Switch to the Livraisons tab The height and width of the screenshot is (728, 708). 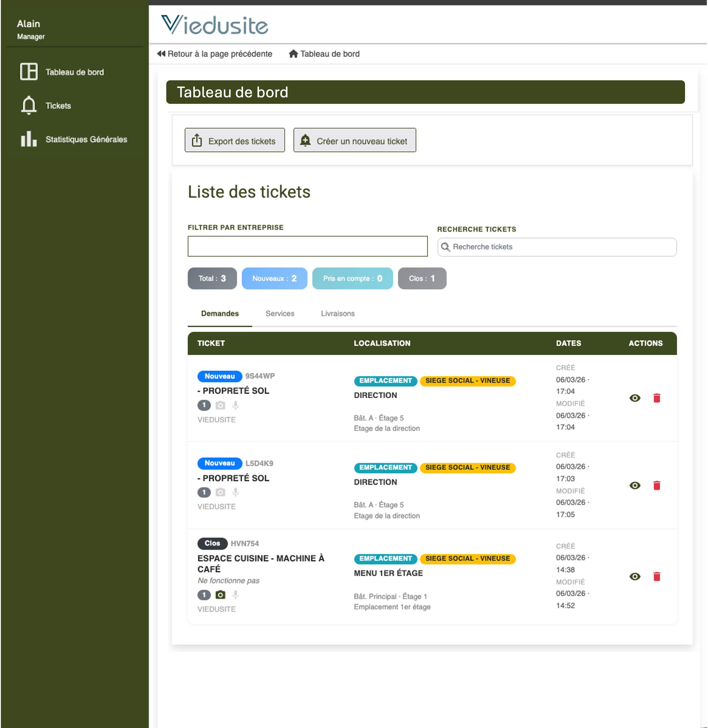coord(338,313)
